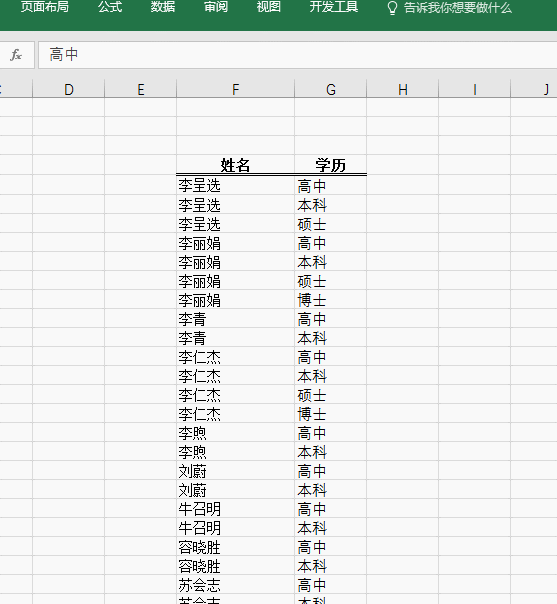
Task: Click the 告诉我你想要做什么 search box
Action: [x=458, y=8]
